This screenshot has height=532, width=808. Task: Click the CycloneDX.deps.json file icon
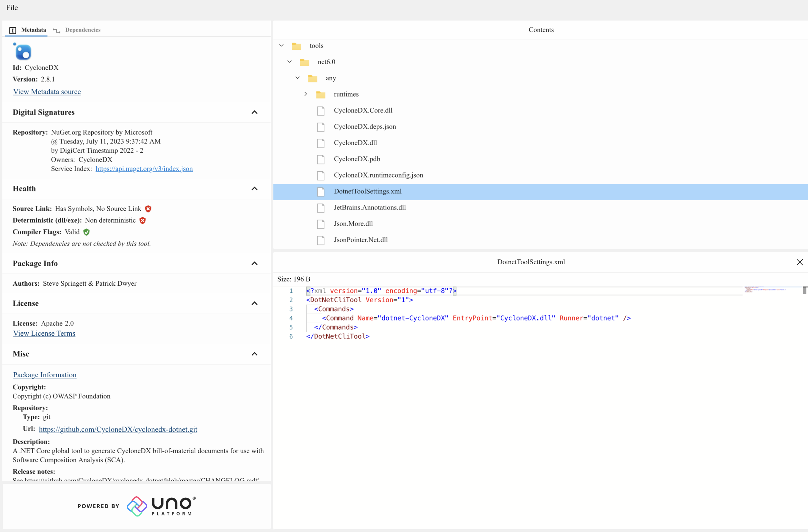coord(321,127)
